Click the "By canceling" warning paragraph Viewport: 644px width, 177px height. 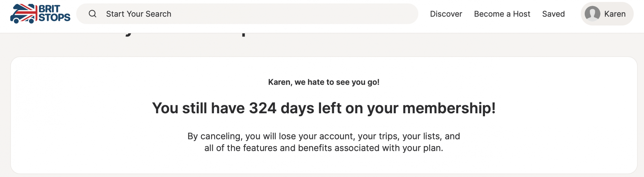(x=324, y=136)
